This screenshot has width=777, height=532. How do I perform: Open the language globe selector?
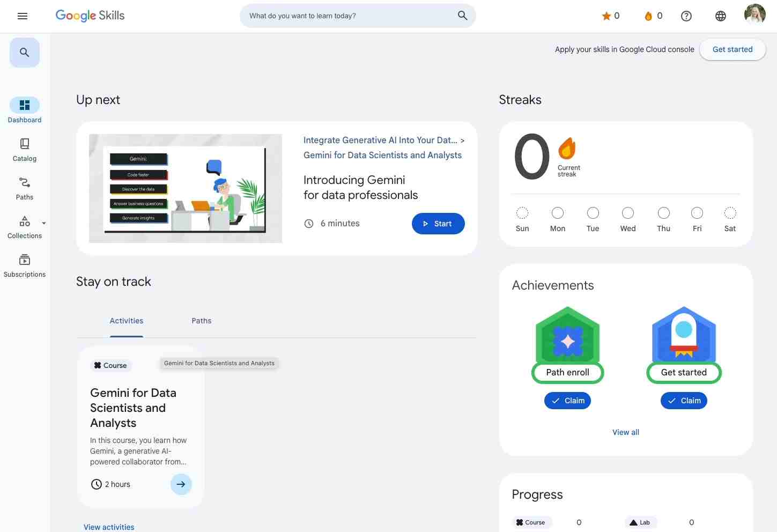pyautogui.click(x=721, y=16)
